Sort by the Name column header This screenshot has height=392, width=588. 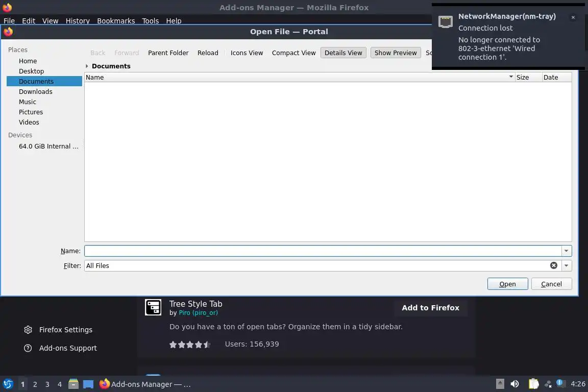299,77
